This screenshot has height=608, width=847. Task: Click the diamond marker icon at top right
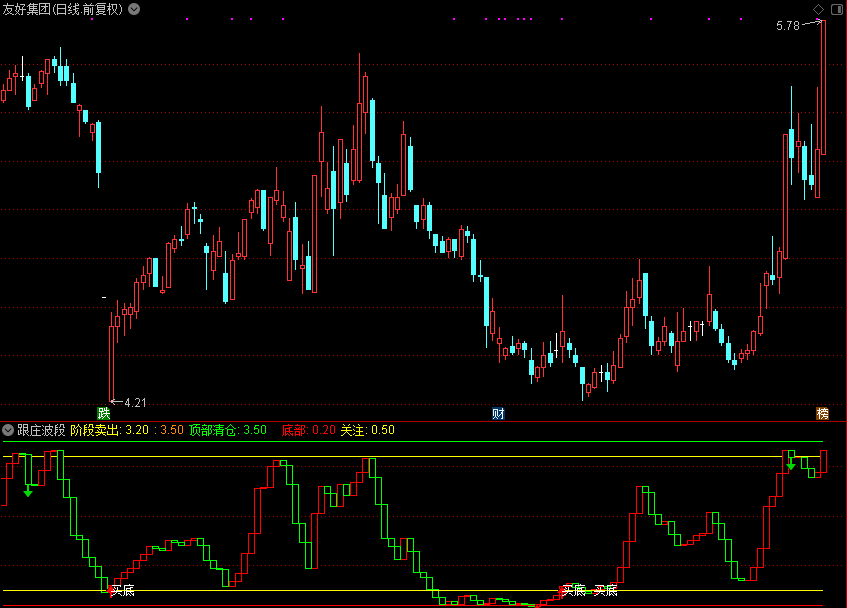point(818,9)
